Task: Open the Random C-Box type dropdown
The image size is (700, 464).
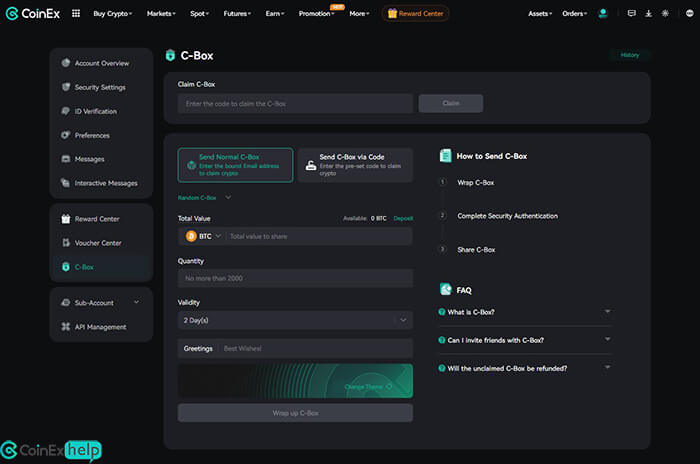Action: tap(204, 198)
